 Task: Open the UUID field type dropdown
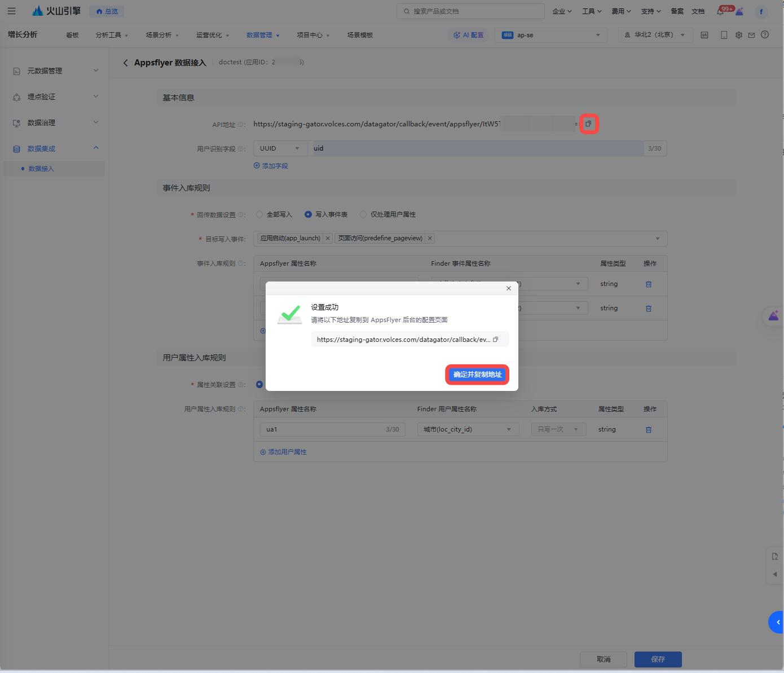280,148
